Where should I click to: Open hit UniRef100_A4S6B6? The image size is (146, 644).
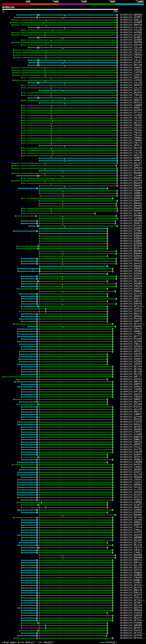[x=131, y=32]
